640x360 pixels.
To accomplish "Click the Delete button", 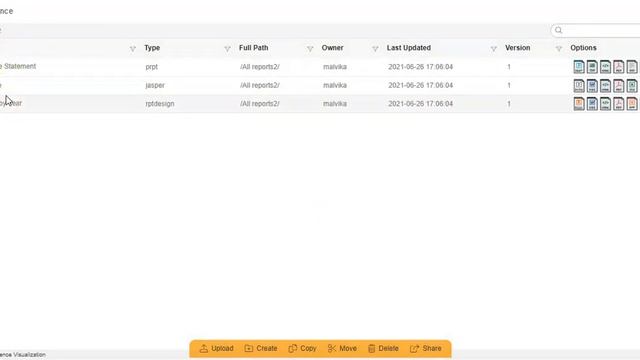I will tap(383, 349).
